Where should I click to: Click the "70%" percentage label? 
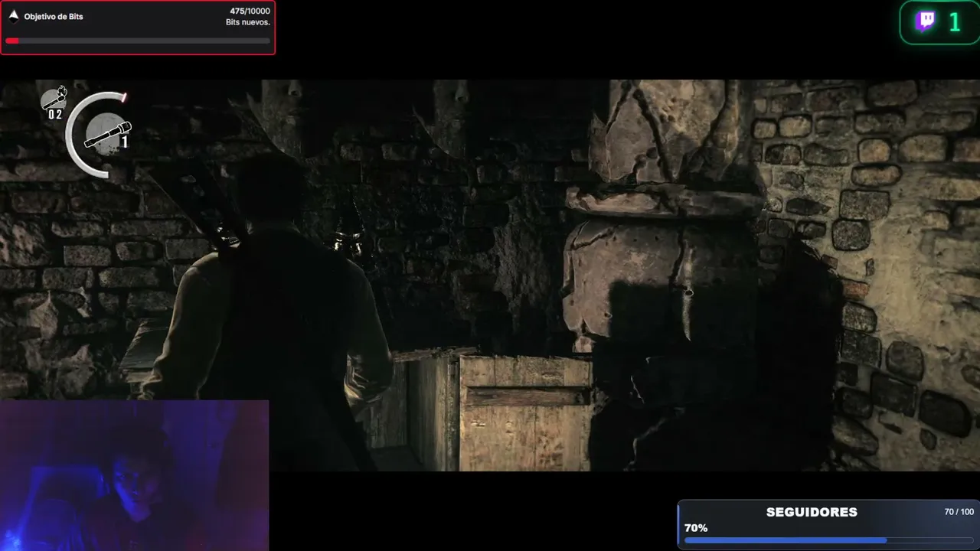pyautogui.click(x=696, y=528)
